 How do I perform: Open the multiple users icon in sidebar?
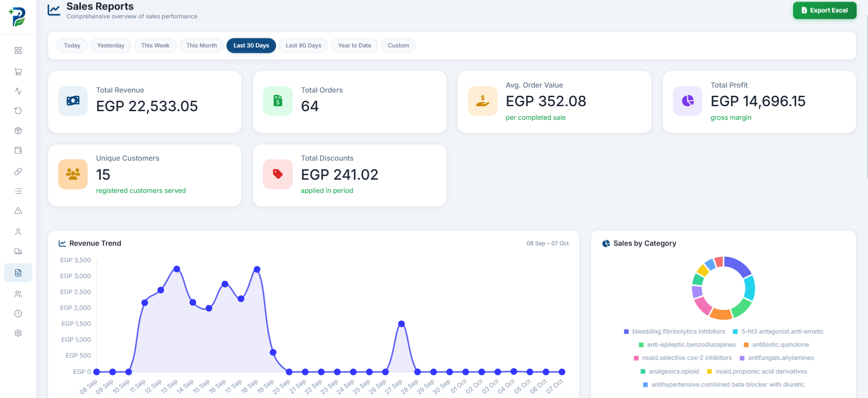[18, 294]
